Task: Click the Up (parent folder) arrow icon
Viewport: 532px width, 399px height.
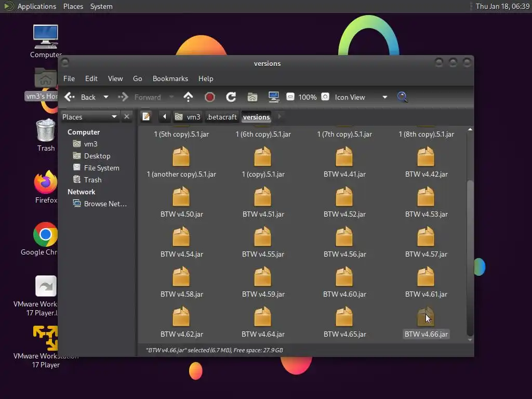Action: [x=188, y=97]
